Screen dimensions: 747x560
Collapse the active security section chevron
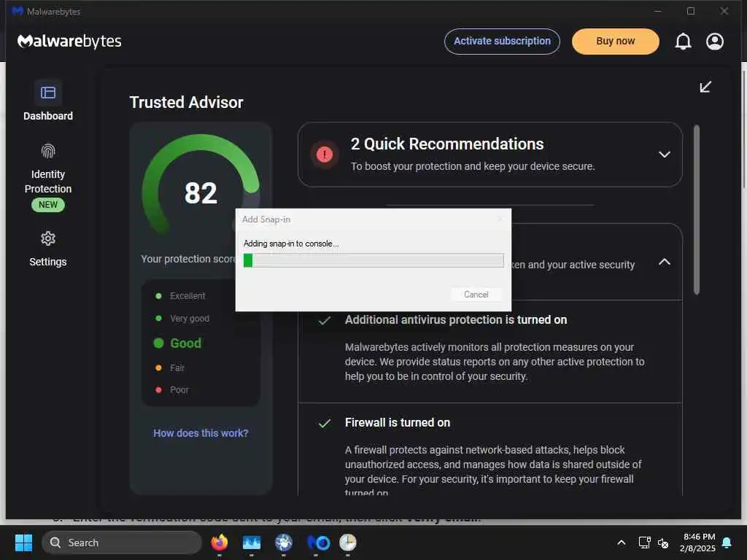tap(664, 262)
